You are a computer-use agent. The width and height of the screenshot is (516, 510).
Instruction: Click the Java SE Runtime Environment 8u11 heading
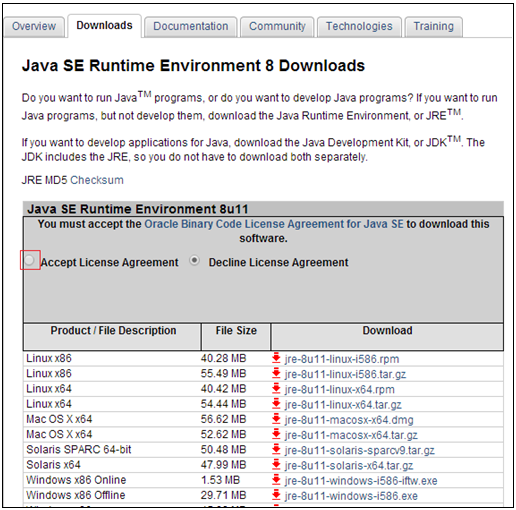click(138, 209)
